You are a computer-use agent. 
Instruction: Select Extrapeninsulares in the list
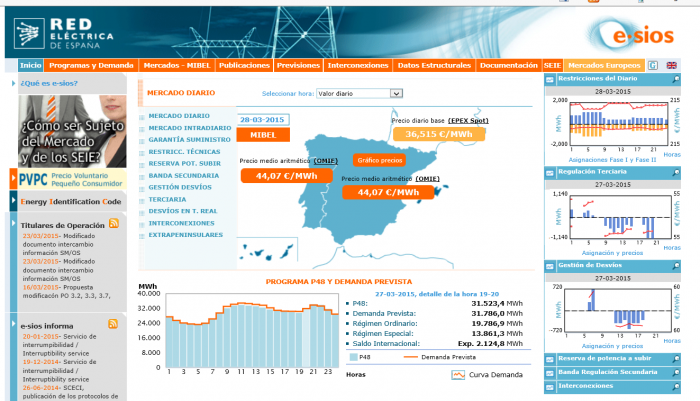185,234
